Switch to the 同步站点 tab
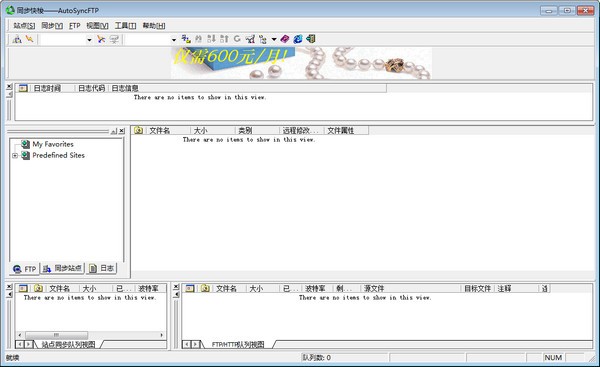The image size is (600, 367). coord(63,268)
